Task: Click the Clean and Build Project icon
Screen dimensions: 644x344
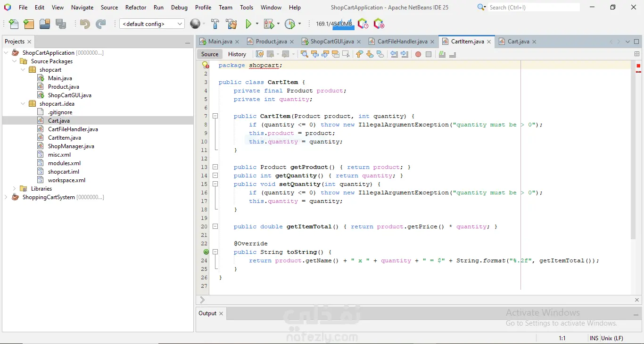Action: pyautogui.click(x=231, y=24)
